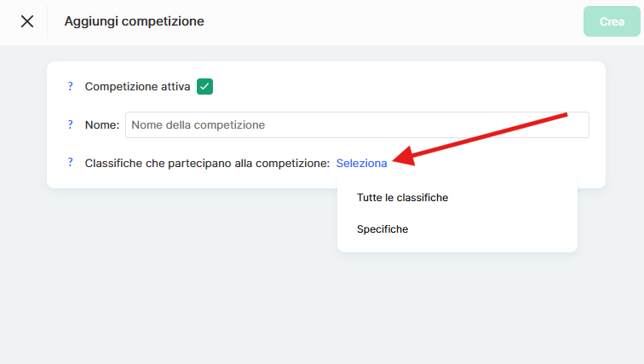Uncheck the Competizione attiva checkbox

[204, 86]
